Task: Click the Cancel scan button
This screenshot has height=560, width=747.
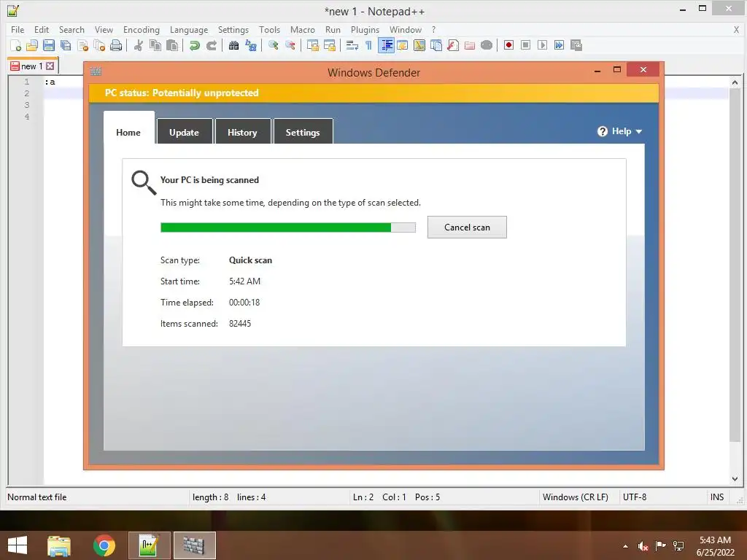Action: point(467,227)
